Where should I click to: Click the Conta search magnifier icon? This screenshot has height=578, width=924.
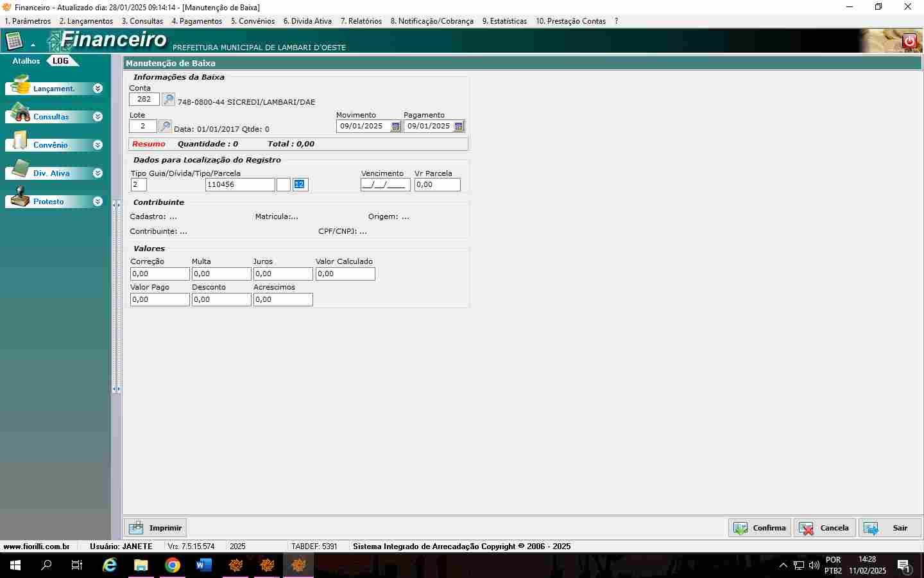coord(168,100)
